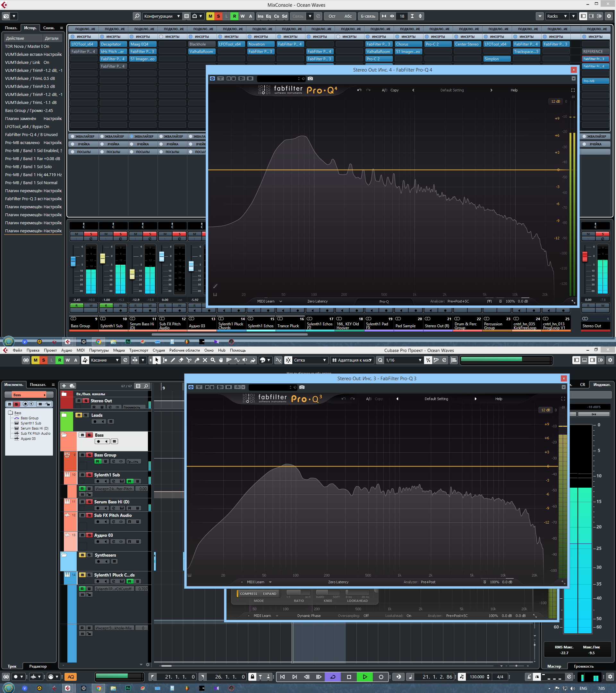Screen dimensions: 616x693
Task: Click the COMPRESS mode button
Action: pos(248,593)
